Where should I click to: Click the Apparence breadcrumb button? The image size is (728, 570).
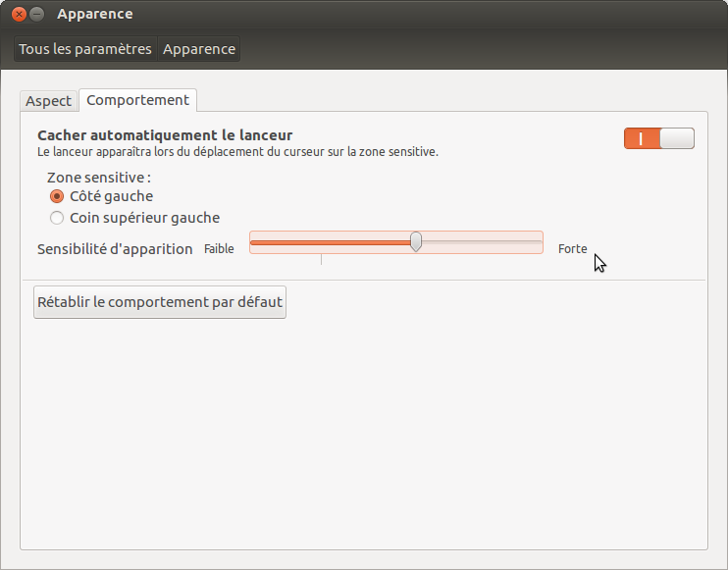pyautogui.click(x=199, y=49)
